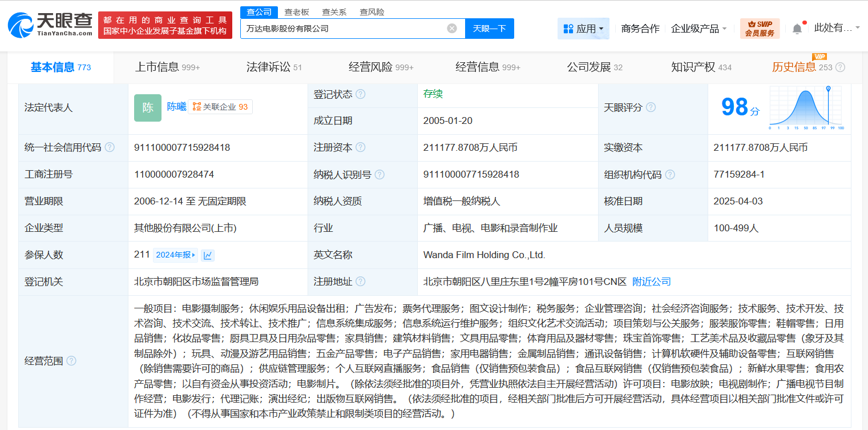Click the SVIP会员服务 badge
The height and width of the screenshot is (430, 868).
[x=760, y=27]
